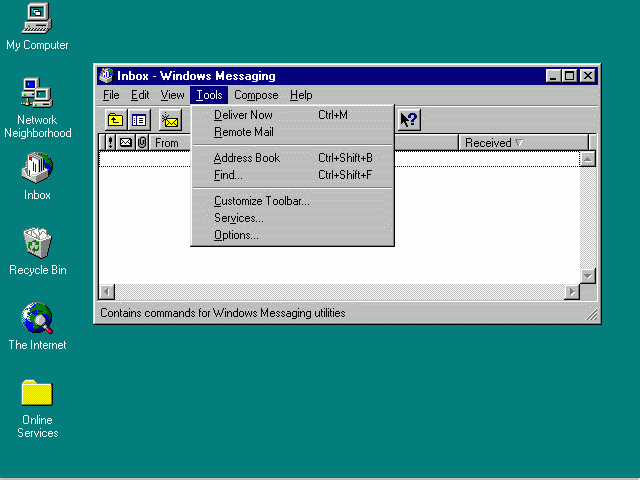The height and width of the screenshot is (480, 640).
Task: Click the paperclip attachment column header
Action: click(142, 142)
